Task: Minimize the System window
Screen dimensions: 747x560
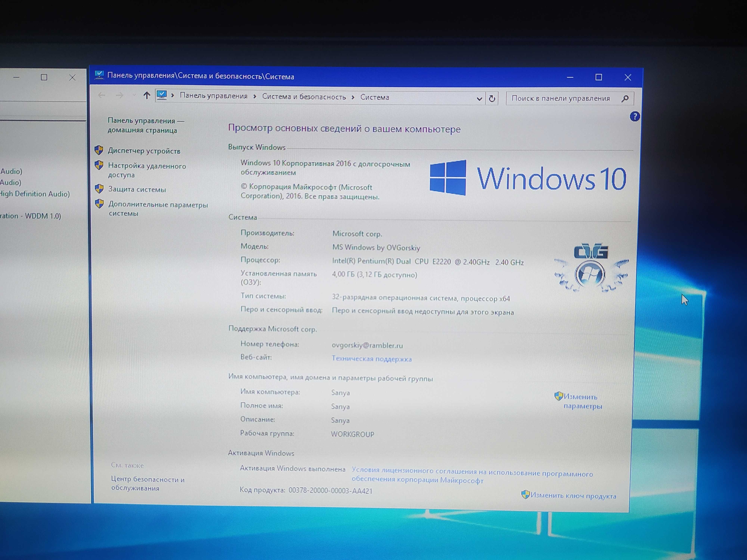Action: pyautogui.click(x=570, y=77)
